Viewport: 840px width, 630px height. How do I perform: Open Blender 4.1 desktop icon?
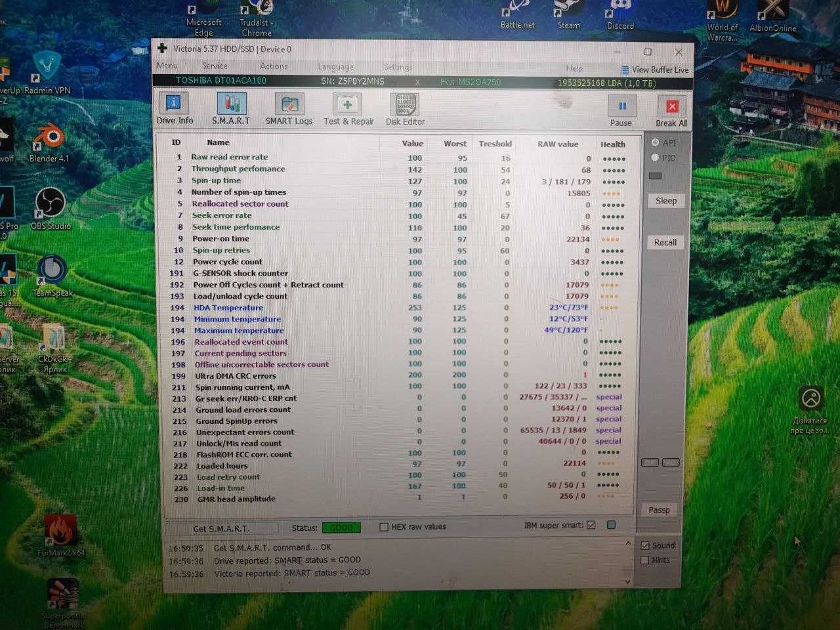pos(49,141)
